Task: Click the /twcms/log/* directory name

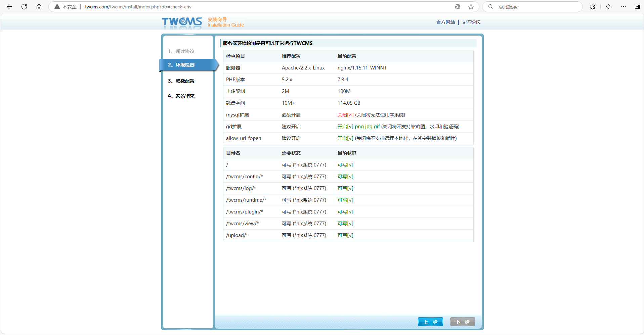Action: click(x=241, y=188)
